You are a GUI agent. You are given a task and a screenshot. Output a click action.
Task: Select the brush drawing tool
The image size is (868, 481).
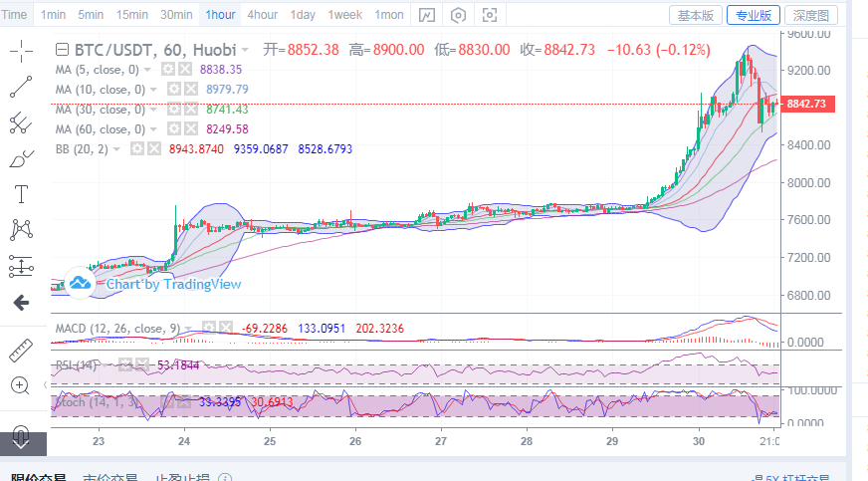click(21, 159)
